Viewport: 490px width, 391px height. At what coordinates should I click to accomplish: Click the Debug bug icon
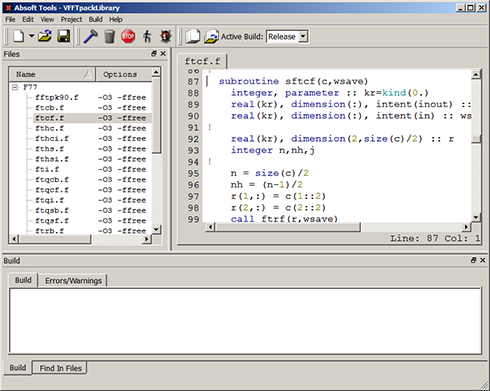pyautogui.click(x=166, y=36)
